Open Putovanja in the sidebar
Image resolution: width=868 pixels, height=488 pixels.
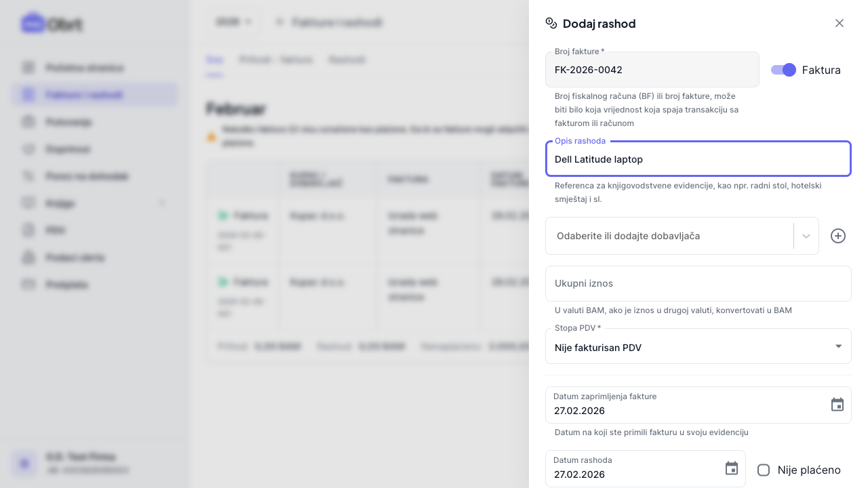(x=68, y=122)
